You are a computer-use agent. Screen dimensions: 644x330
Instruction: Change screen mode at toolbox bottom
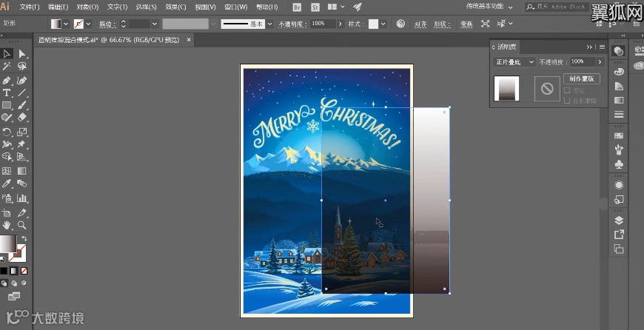[14, 296]
